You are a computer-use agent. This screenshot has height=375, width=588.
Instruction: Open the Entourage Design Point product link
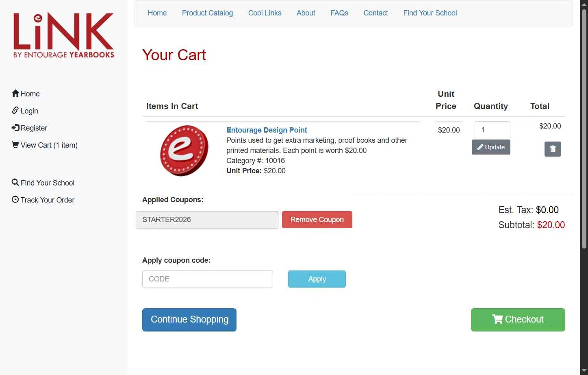[267, 130]
